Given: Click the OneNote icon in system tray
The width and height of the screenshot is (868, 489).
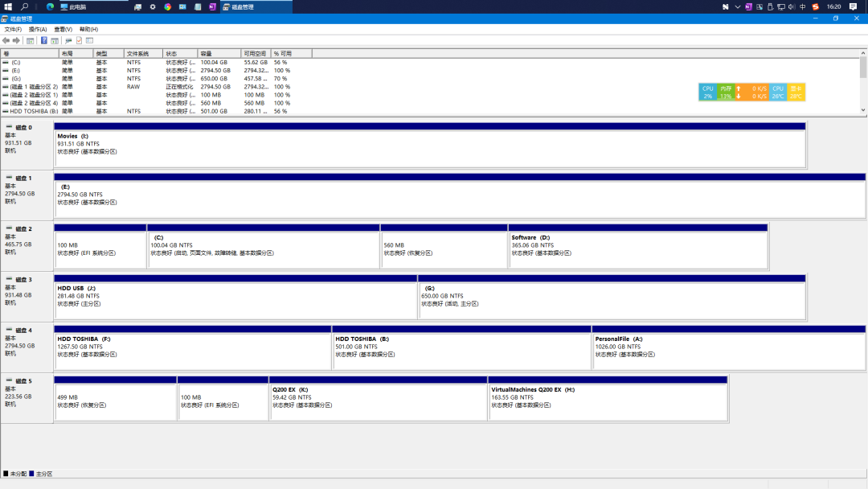Looking at the screenshot, I should pyautogui.click(x=748, y=6).
